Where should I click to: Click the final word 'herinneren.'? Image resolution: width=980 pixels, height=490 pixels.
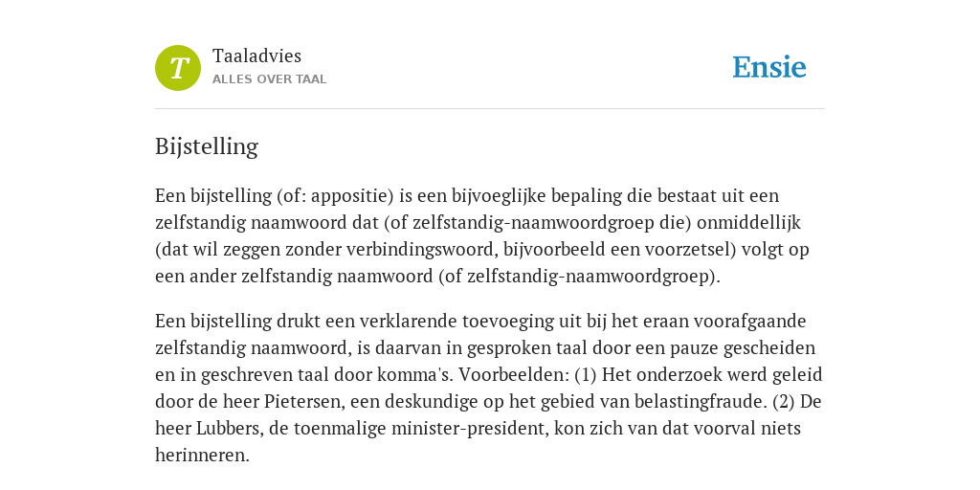(x=203, y=455)
